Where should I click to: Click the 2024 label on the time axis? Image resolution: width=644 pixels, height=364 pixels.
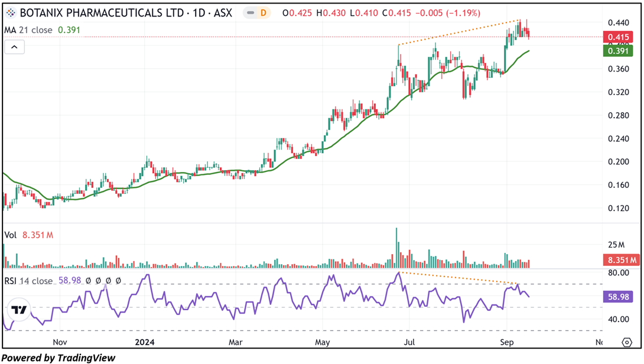(145, 342)
